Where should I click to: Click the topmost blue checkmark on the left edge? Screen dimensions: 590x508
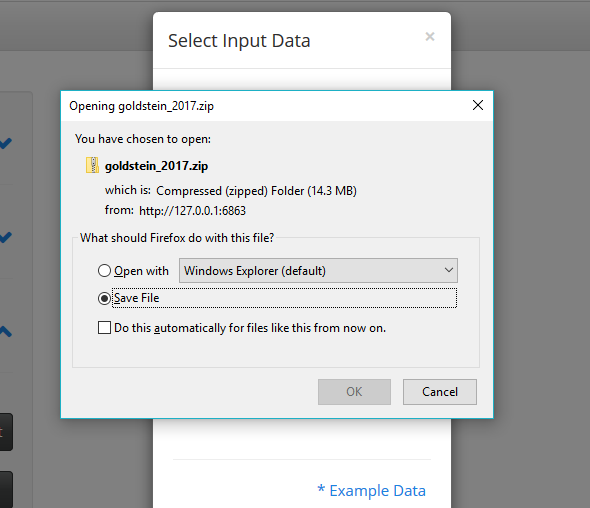[6, 143]
